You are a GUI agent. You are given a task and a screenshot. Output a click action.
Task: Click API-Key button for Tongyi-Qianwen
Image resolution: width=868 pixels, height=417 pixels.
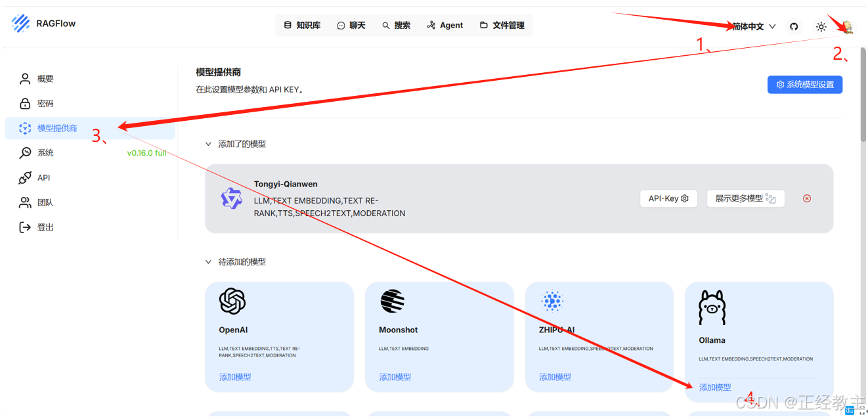(668, 198)
